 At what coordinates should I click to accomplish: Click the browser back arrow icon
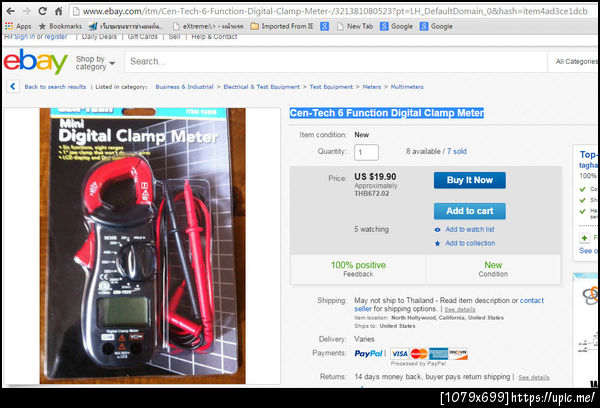(11, 11)
